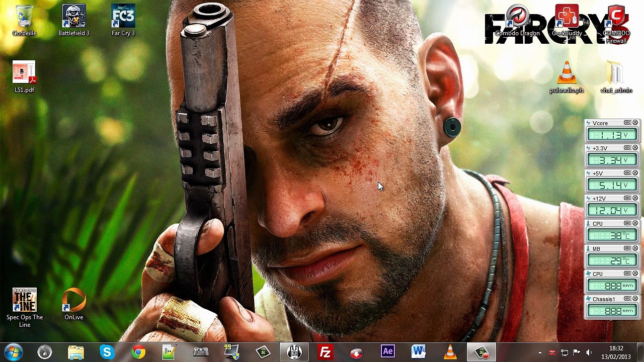This screenshot has width=644, height=362.
Task: Click the Vcore 1.13 V readout
Action: [x=612, y=135]
